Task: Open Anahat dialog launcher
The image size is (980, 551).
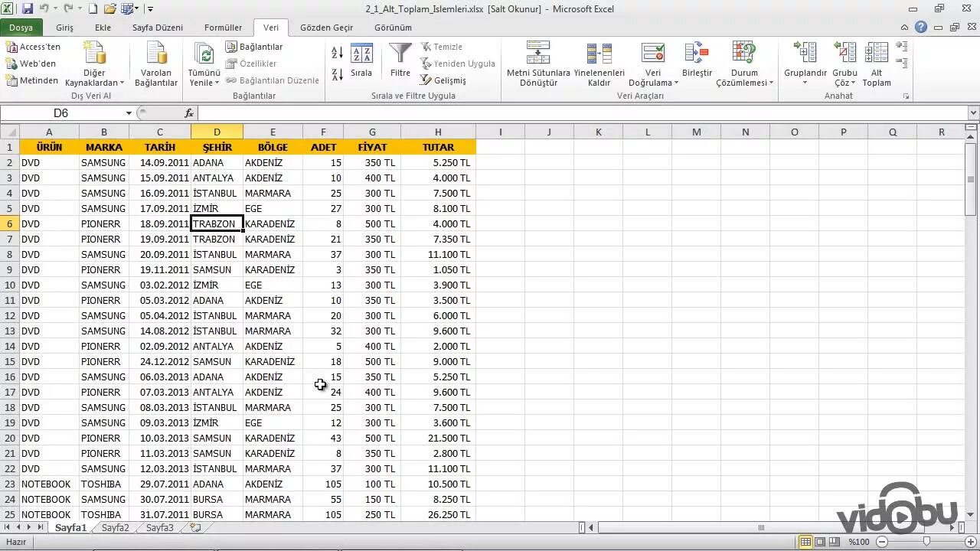Action: coord(906,96)
